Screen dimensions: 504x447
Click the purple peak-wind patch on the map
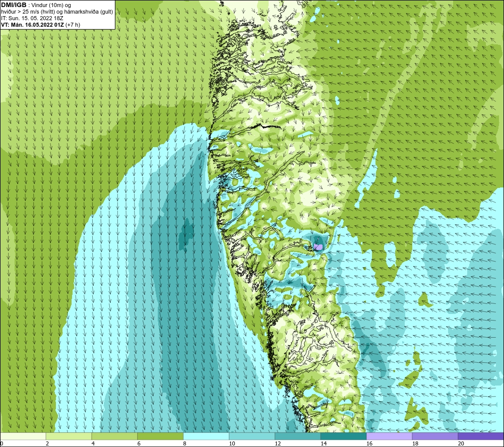pos(318,247)
